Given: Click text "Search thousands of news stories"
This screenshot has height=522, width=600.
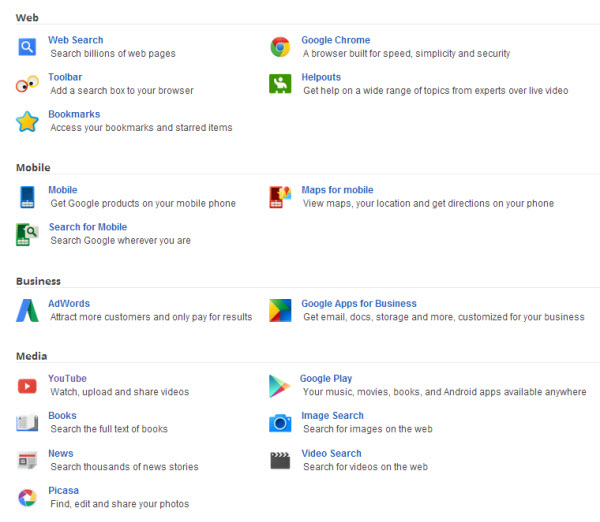Looking at the screenshot, I should point(124,467).
